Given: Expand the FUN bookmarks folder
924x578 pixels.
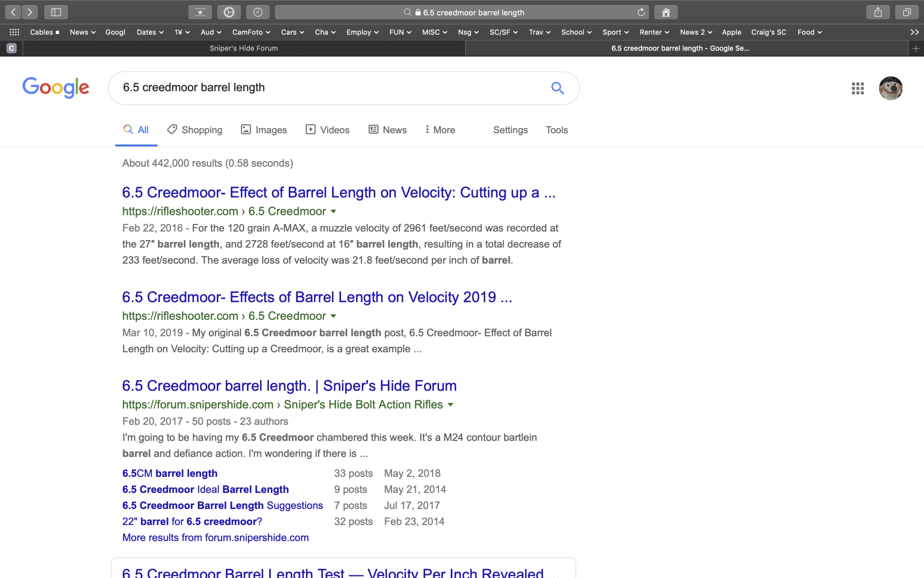Looking at the screenshot, I should tap(400, 32).
